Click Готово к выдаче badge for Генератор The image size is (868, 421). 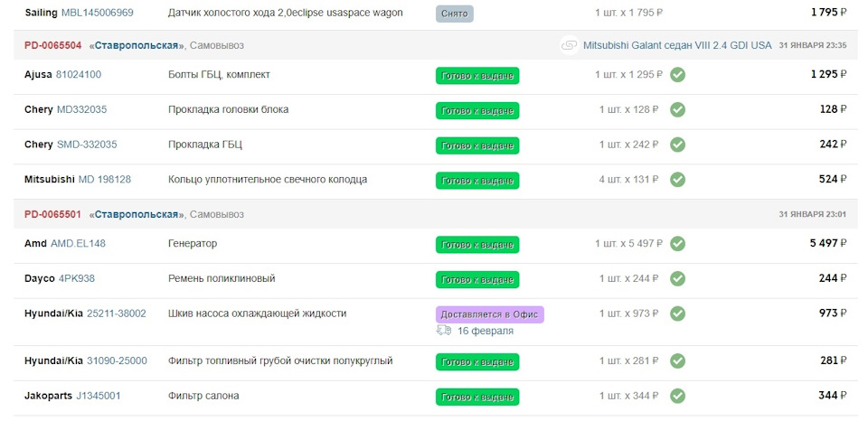coord(477,245)
